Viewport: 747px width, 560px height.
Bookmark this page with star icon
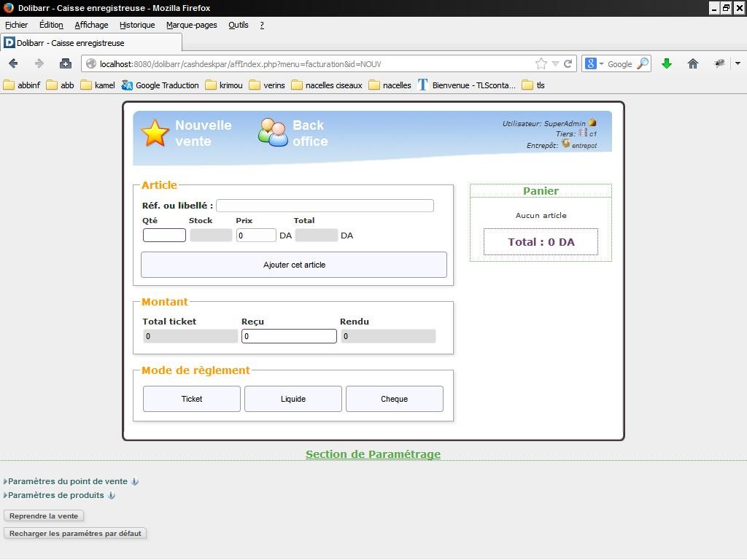click(x=541, y=63)
